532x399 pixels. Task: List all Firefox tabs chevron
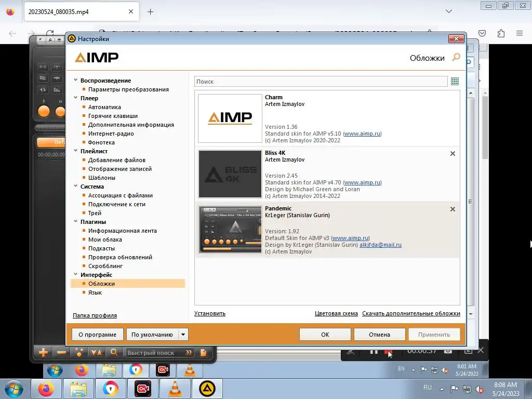(x=448, y=11)
